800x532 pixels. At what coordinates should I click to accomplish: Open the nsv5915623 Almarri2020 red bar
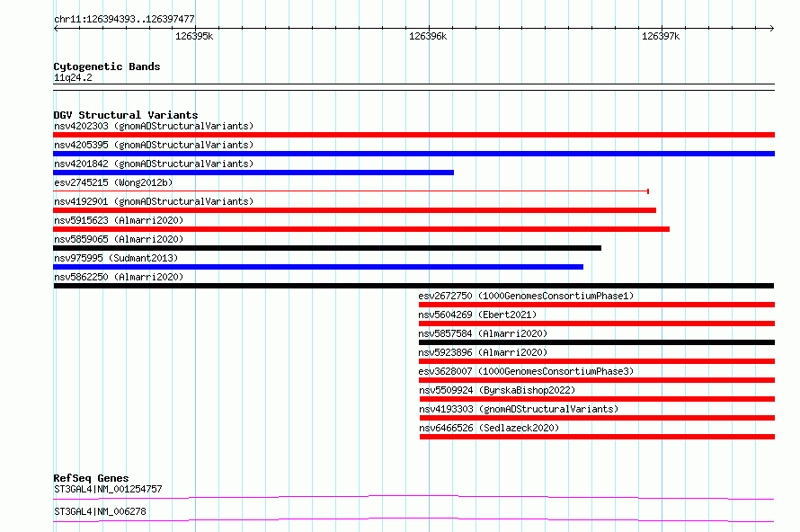(x=361, y=229)
